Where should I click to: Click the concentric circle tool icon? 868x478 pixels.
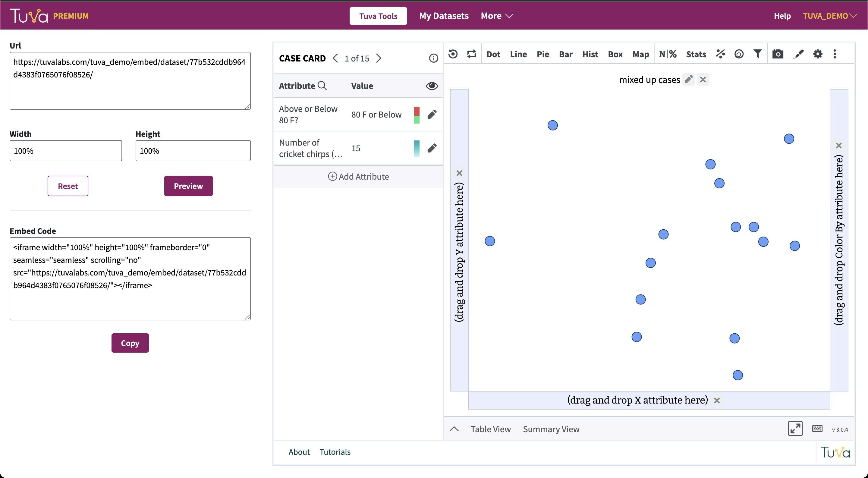pos(739,54)
